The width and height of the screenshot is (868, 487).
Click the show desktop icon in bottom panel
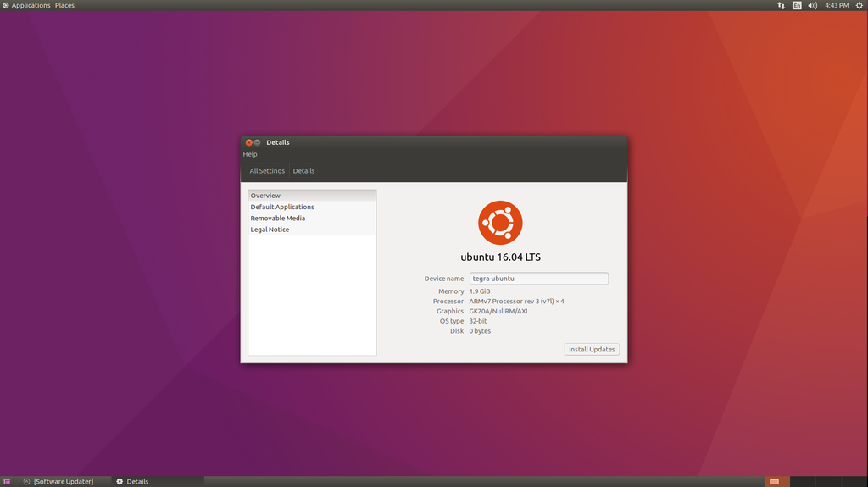pos(7,481)
